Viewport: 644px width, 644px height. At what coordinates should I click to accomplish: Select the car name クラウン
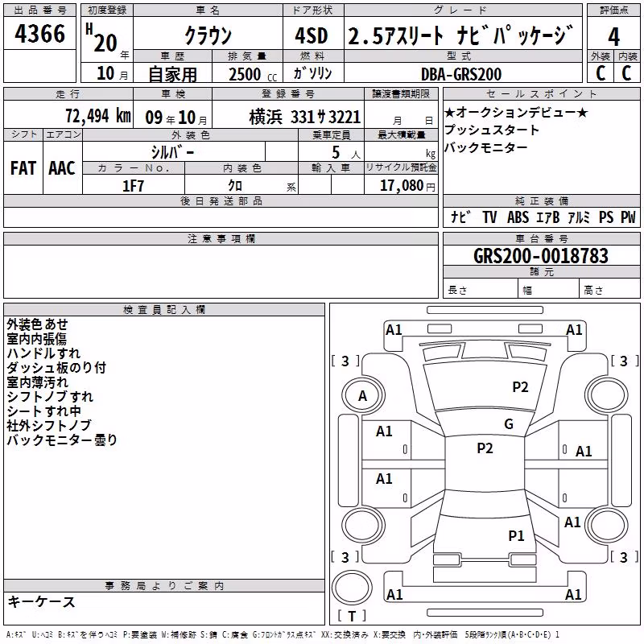pos(208,35)
